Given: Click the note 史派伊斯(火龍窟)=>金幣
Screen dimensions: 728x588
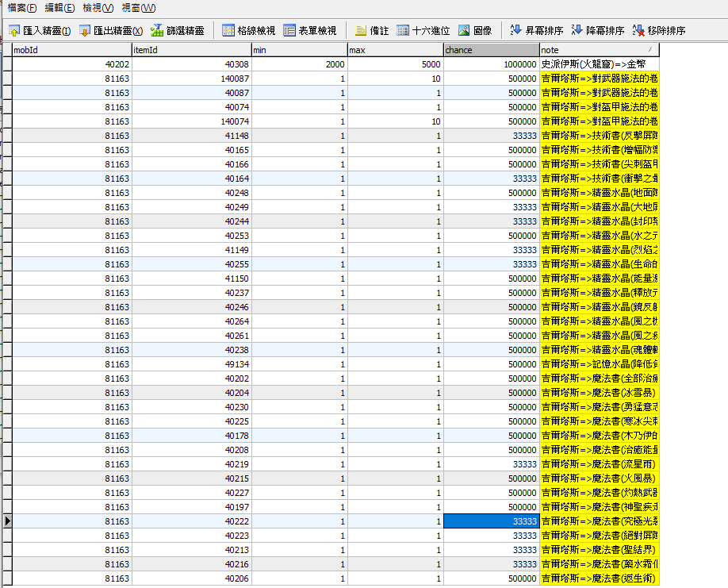Looking at the screenshot, I should tap(599, 64).
